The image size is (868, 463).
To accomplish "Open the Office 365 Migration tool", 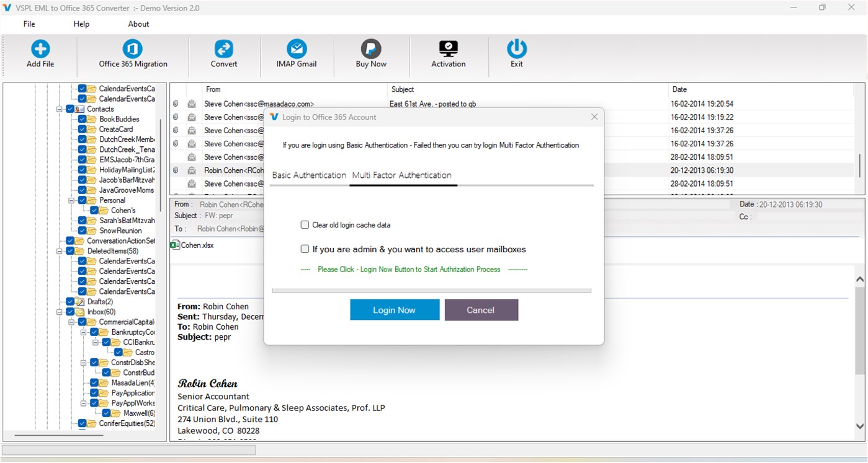I will [132, 56].
